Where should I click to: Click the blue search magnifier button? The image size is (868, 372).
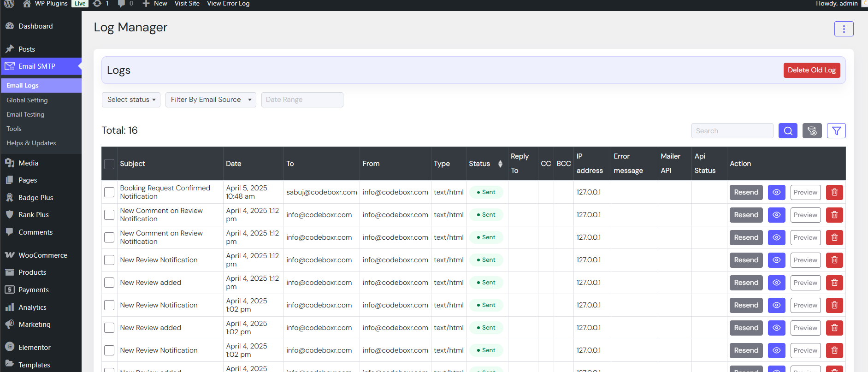[x=788, y=131]
